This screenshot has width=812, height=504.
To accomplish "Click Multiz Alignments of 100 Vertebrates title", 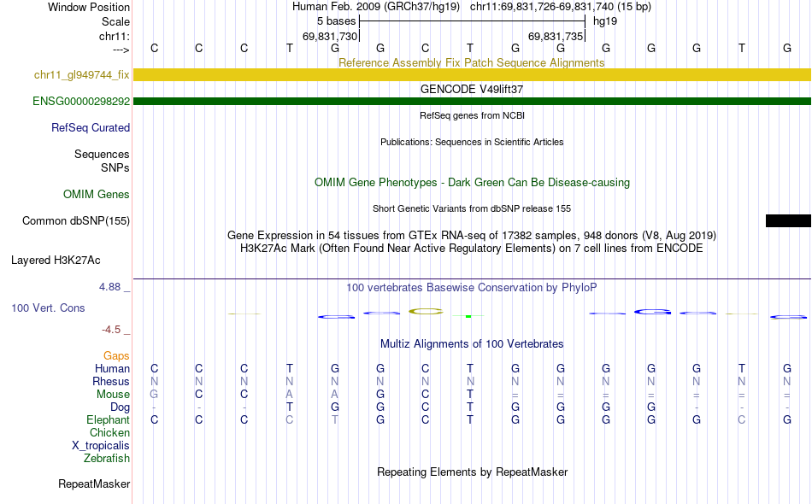I will coord(472,343).
